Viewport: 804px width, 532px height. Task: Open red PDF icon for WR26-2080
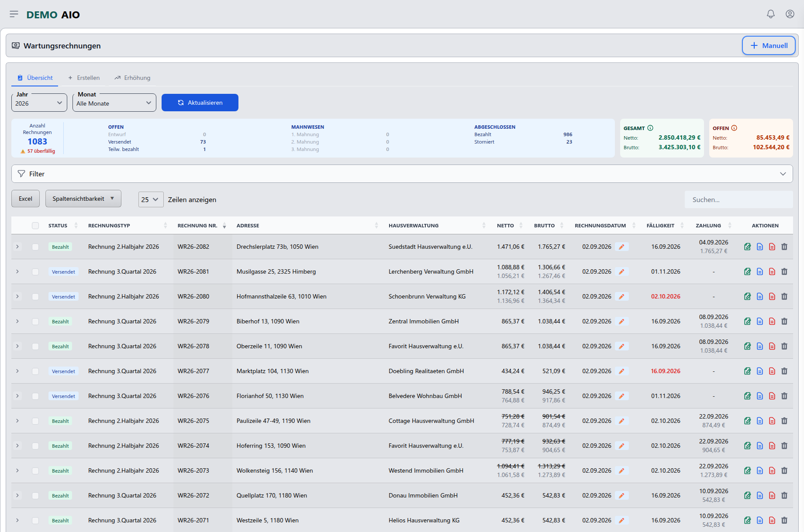point(772,297)
